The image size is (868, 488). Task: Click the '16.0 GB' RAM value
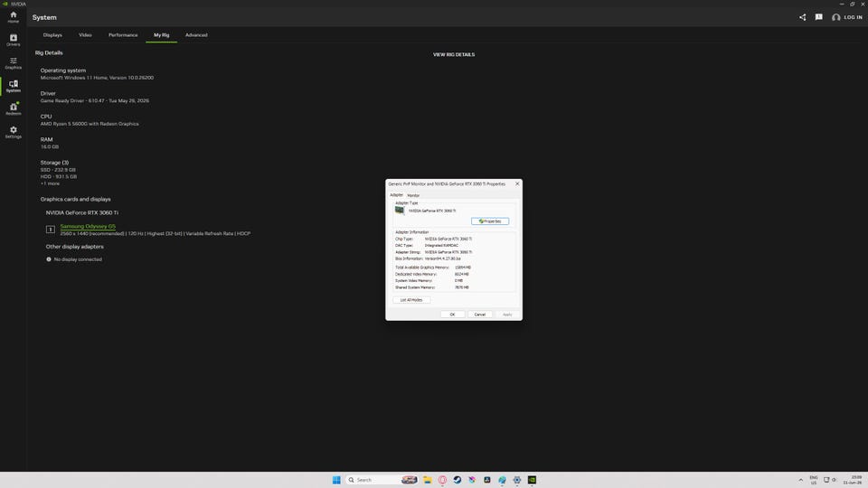[49, 146]
